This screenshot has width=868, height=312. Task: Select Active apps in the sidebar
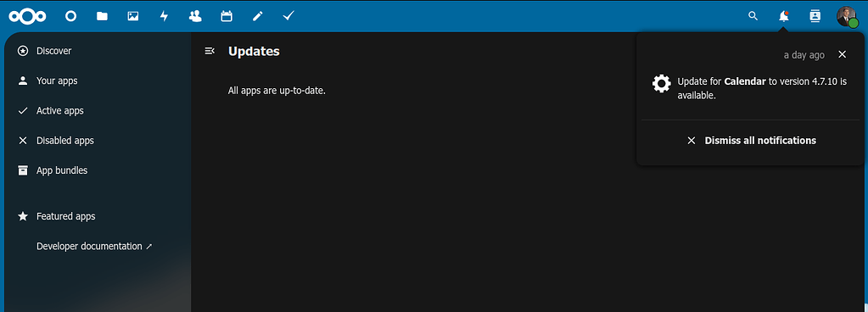(98, 110)
